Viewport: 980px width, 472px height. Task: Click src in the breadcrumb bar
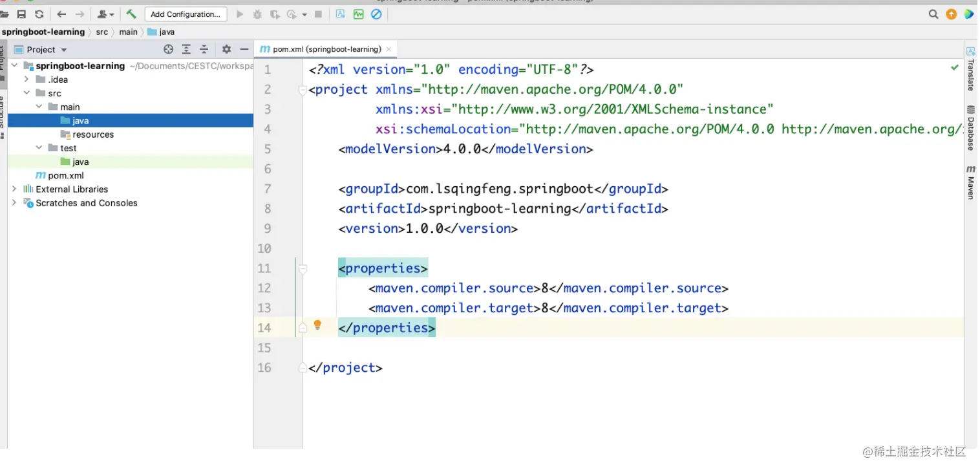click(x=102, y=32)
